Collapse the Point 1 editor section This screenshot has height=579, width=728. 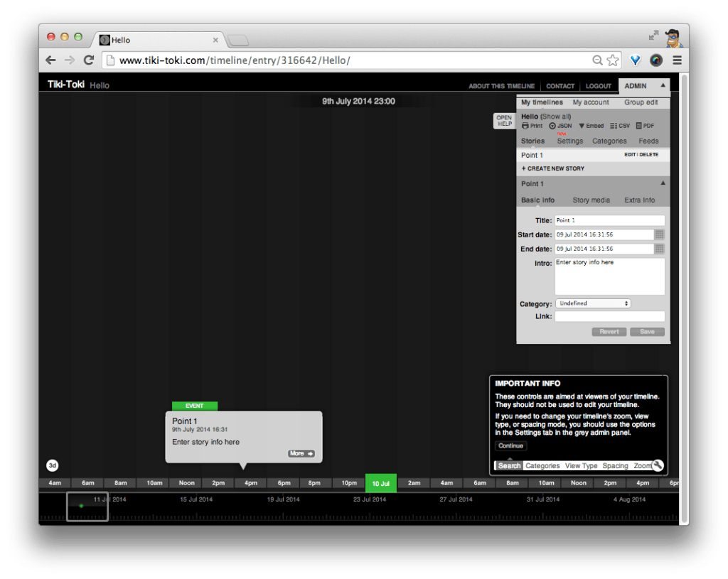pos(663,183)
